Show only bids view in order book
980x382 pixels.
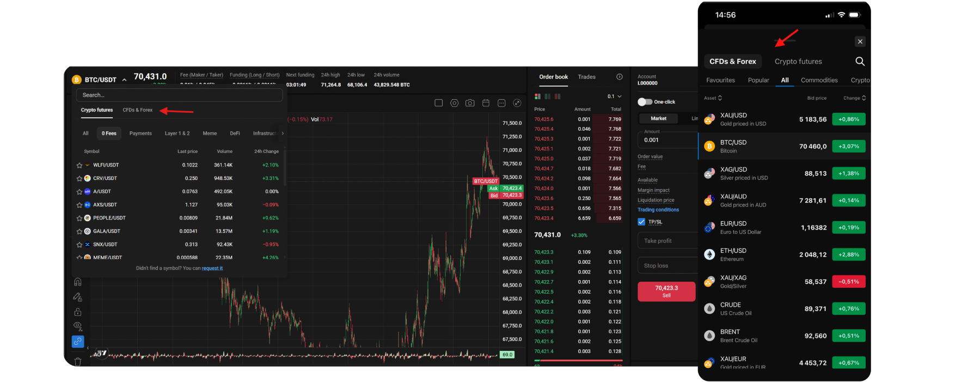coord(548,96)
